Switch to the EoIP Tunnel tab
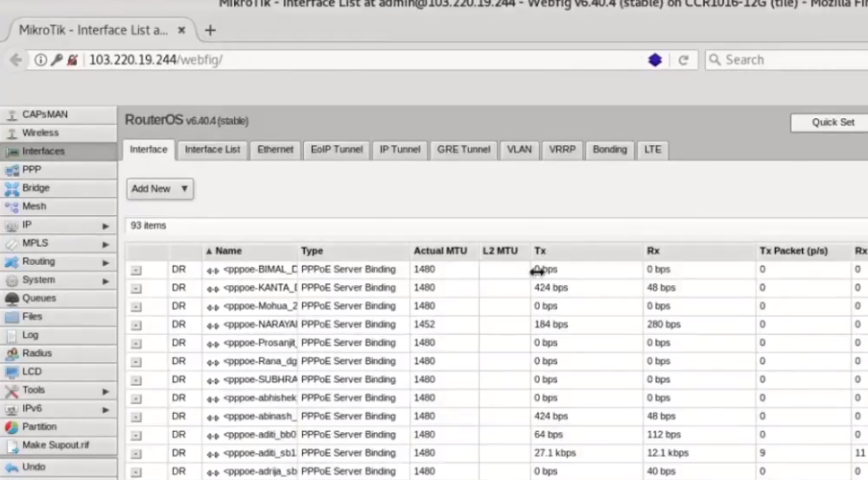Screen dimensions: 868x480 pos(337,150)
